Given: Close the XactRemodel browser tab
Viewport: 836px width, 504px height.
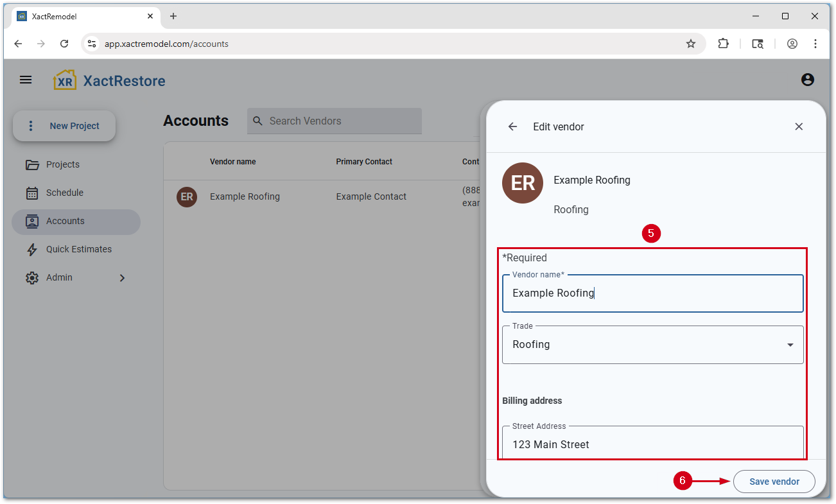Looking at the screenshot, I should 151,16.
